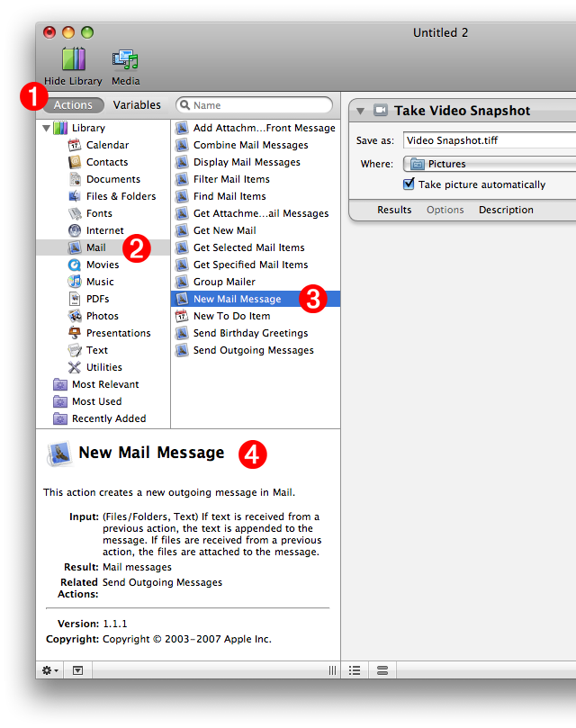
Task: Select the Mail category
Action: [x=103, y=247]
